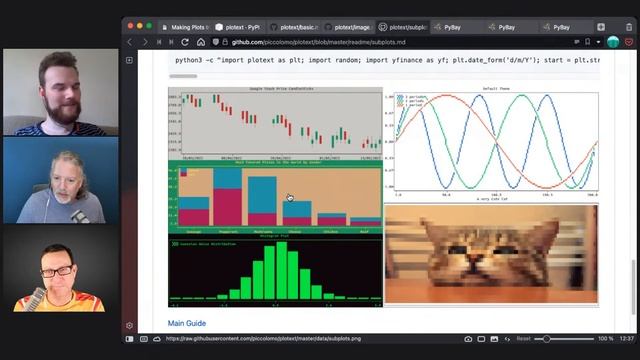Viewport: 640px width, 360px height.
Task: Switch to the plotext - PyPI tab
Action: pyautogui.click(x=239, y=27)
